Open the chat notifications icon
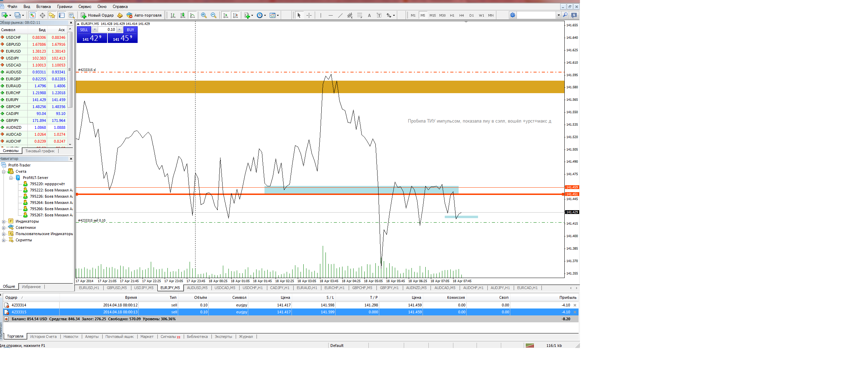The height and width of the screenshot is (376, 868). (x=574, y=15)
